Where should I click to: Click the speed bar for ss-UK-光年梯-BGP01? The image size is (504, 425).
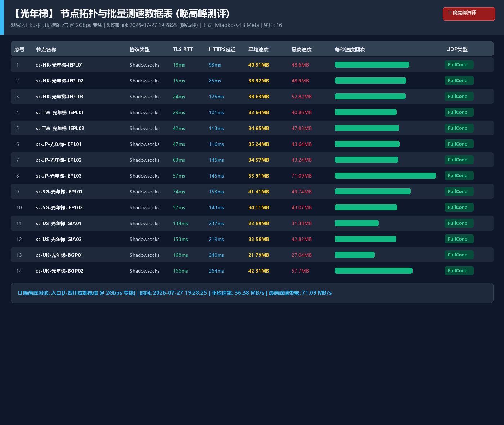pyautogui.click(x=355, y=255)
